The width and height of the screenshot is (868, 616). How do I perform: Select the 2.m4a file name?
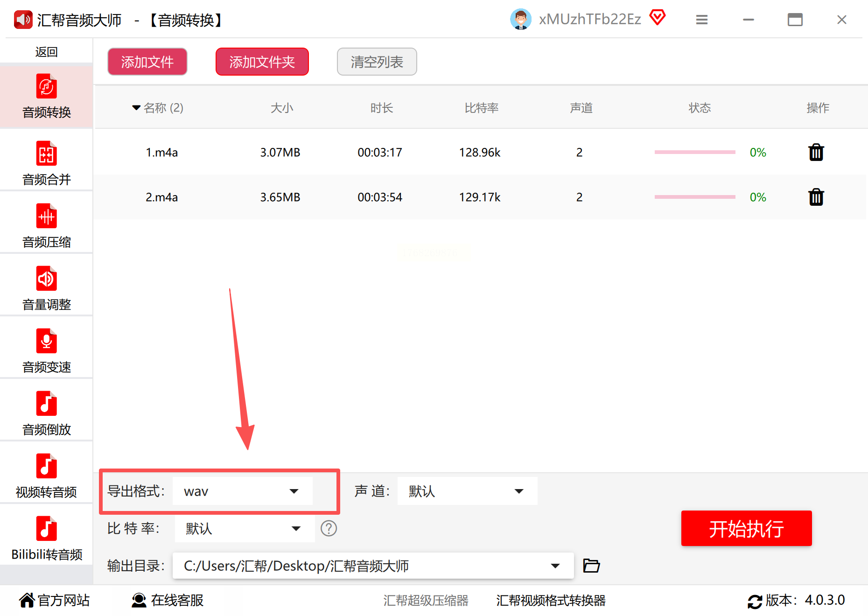click(162, 197)
